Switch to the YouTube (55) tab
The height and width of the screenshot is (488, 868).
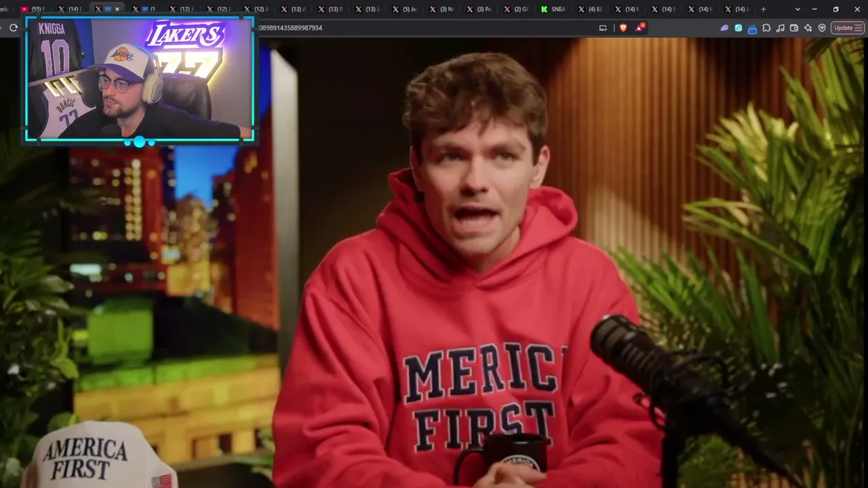coord(32,9)
